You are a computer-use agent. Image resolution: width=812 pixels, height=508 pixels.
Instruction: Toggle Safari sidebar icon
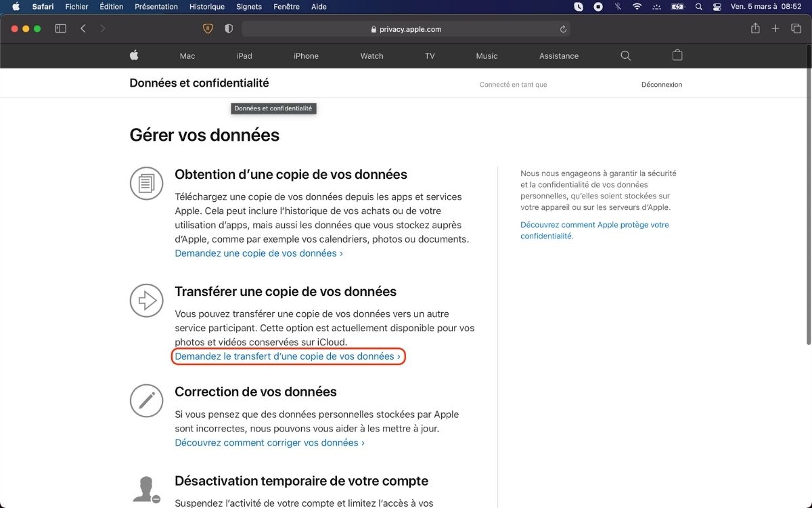(x=60, y=28)
